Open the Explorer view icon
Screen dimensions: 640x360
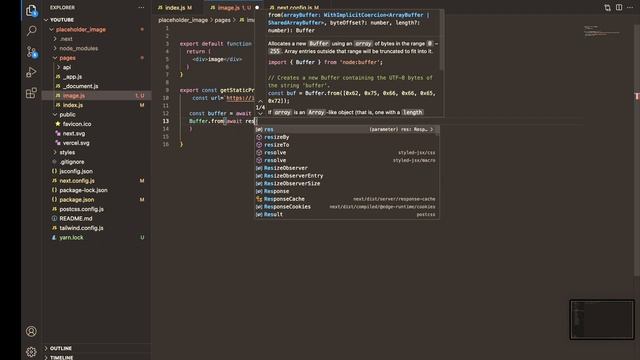point(31,10)
